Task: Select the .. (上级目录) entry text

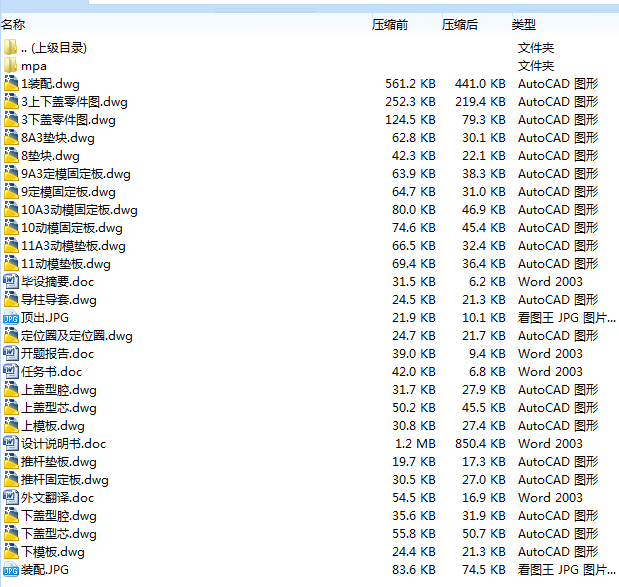Action: click(x=54, y=48)
